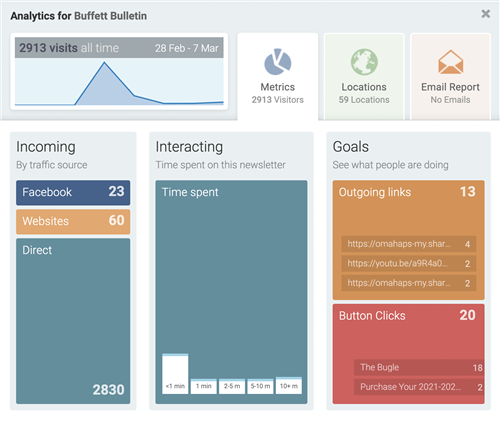The width and height of the screenshot is (500, 421).
Task: Select the Websites traffic source tile
Action: 73,222
